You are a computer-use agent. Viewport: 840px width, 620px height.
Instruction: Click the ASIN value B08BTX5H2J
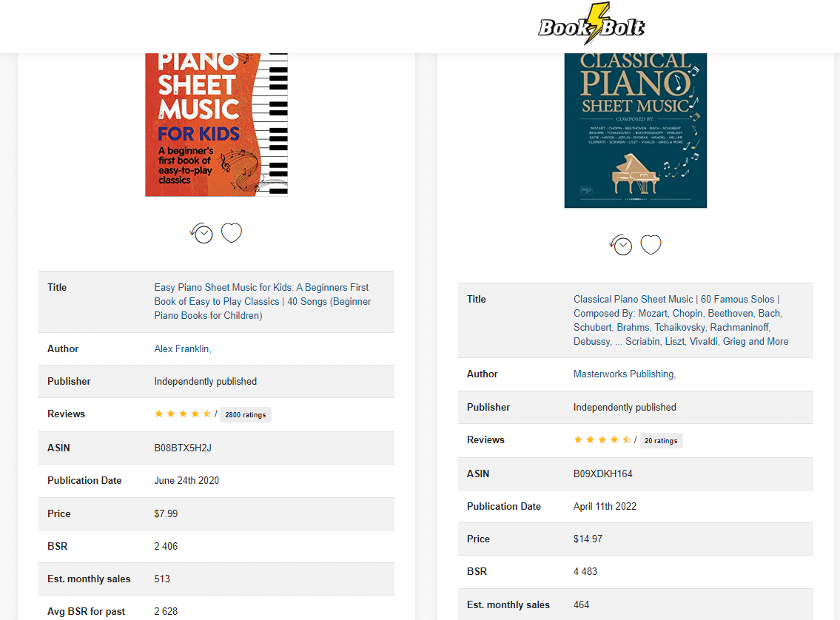tap(183, 448)
